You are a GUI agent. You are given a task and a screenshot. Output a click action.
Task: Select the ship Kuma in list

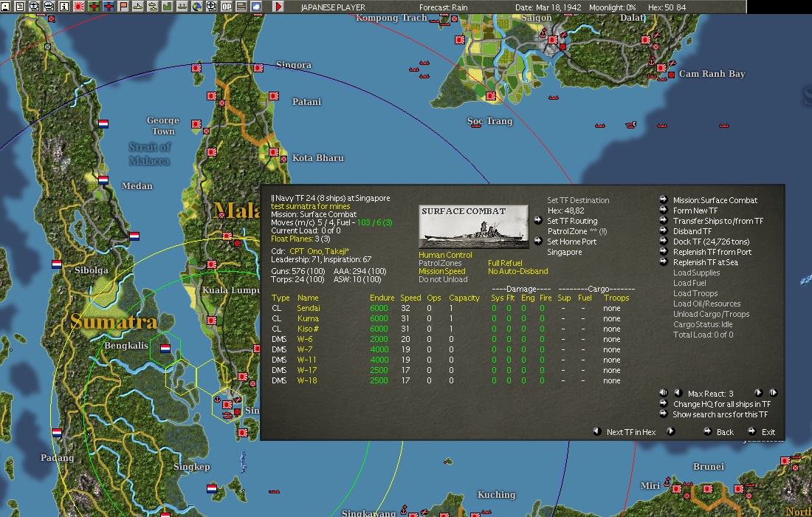pyautogui.click(x=308, y=318)
